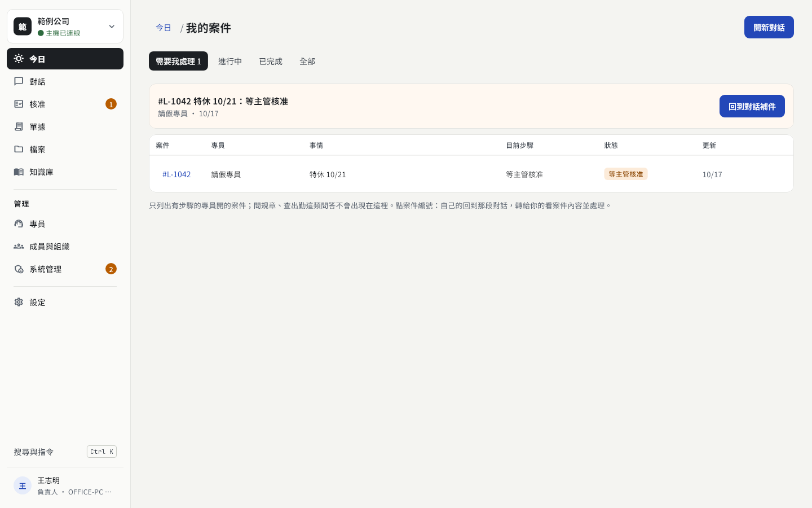This screenshot has width=812, height=508.
Task: Open the 知識庫 sidebar item
Action: click(65, 172)
